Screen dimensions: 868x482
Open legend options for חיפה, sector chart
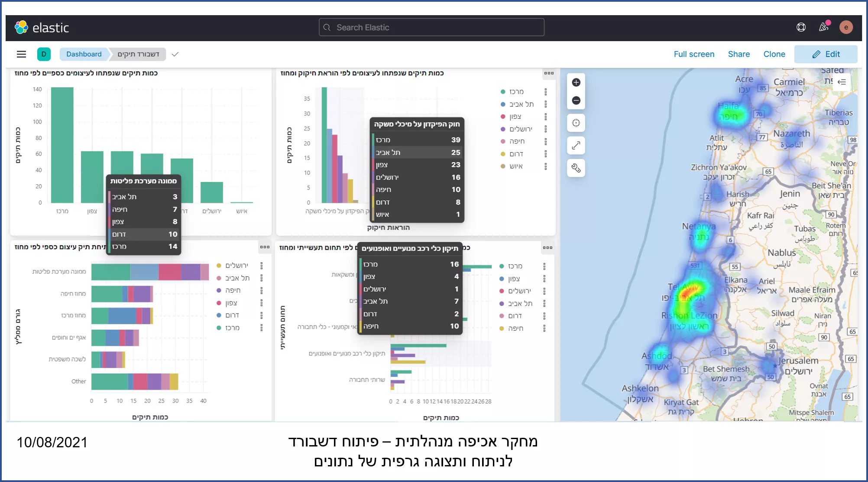[x=544, y=329]
